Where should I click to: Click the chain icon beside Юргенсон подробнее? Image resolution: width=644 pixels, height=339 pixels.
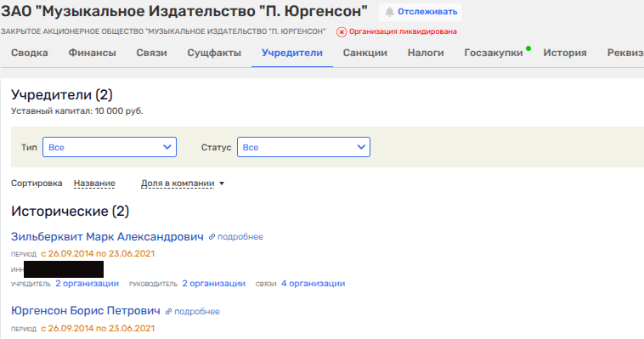[x=168, y=312]
